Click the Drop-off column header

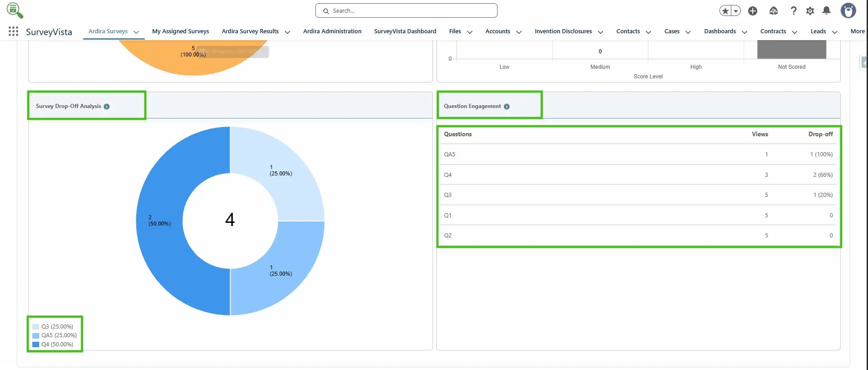tap(821, 134)
